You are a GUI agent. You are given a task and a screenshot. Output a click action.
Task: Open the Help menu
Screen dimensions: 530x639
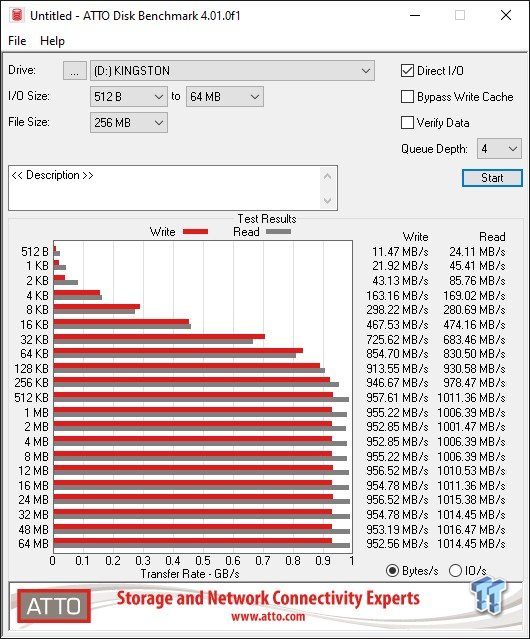click(x=52, y=41)
